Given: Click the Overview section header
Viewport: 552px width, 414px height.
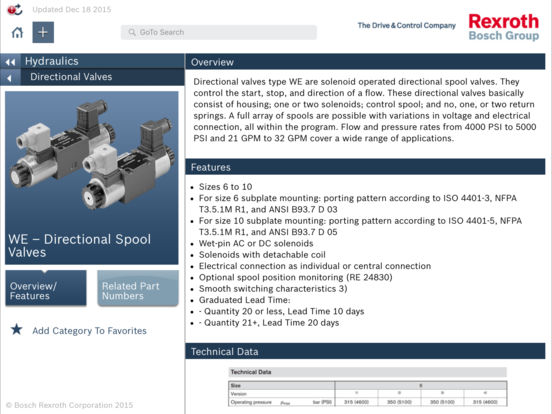Looking at the screenshot, I should (x=365, y=62).
